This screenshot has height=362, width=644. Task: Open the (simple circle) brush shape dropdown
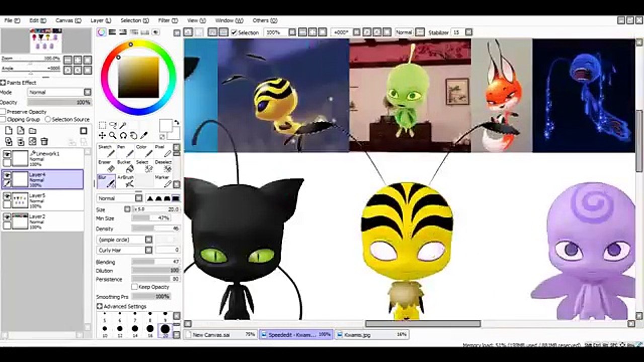(x=125, y=240)
